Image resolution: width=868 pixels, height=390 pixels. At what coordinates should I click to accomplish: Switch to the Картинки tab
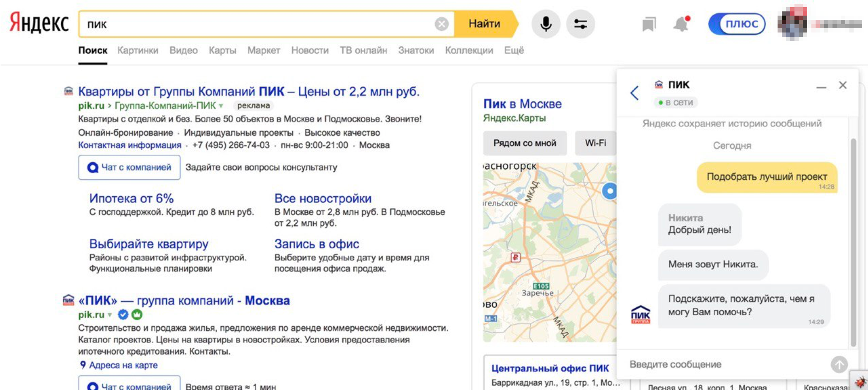click(138, 50)
